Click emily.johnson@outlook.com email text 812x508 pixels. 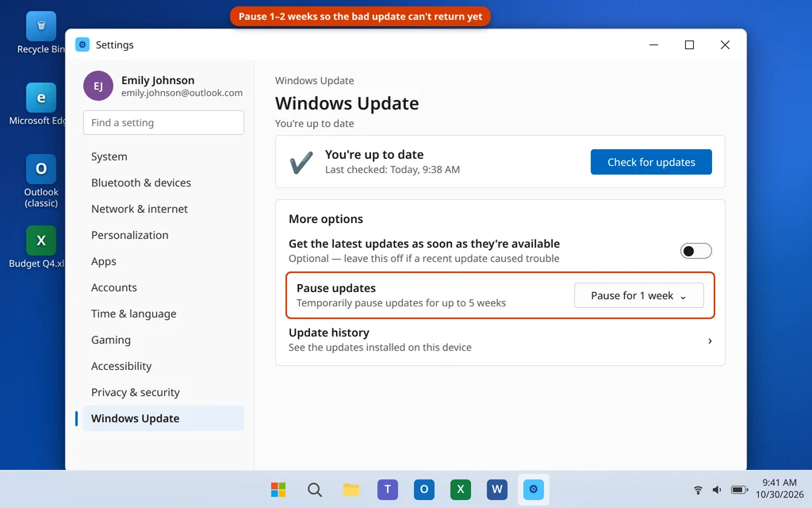(x=182, y=93)
